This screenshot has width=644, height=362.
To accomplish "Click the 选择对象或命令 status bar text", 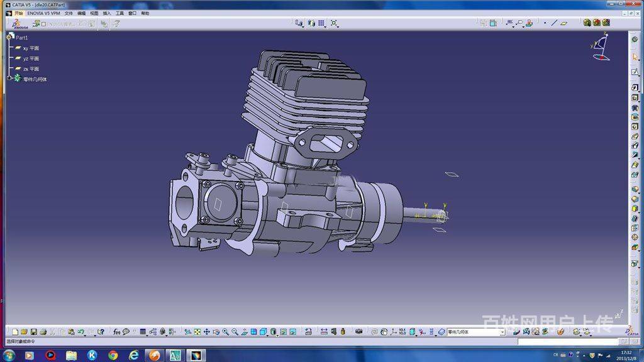I will [x=21, y=341].
